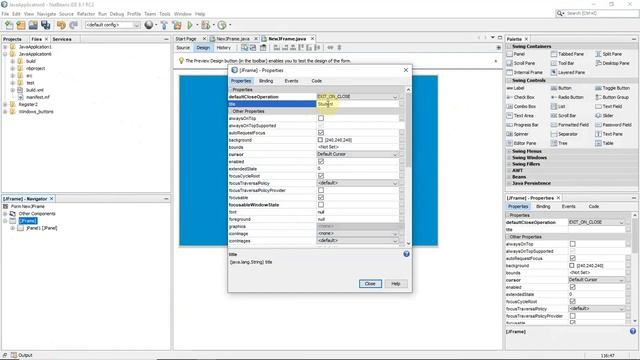640x360 pixels.
Task: Open the Start Page editor tab
Action: pos(186,39)
